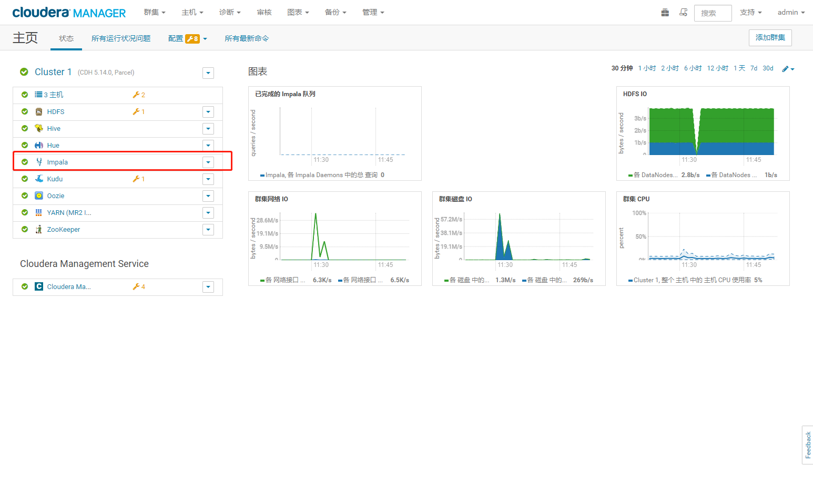Image resolution: width=813 pixels, height=504 pixels.
Task: Click the Impala service icon
Action: [x=39, y=162]
